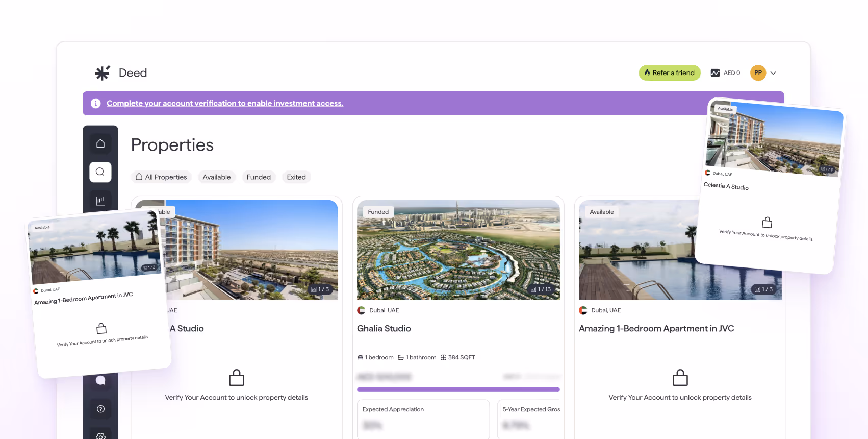This screenshot has width=868, height=439.
Task: Click 'Verify Your Account' text on main Celestia card
Action: (x=237, y=398)
